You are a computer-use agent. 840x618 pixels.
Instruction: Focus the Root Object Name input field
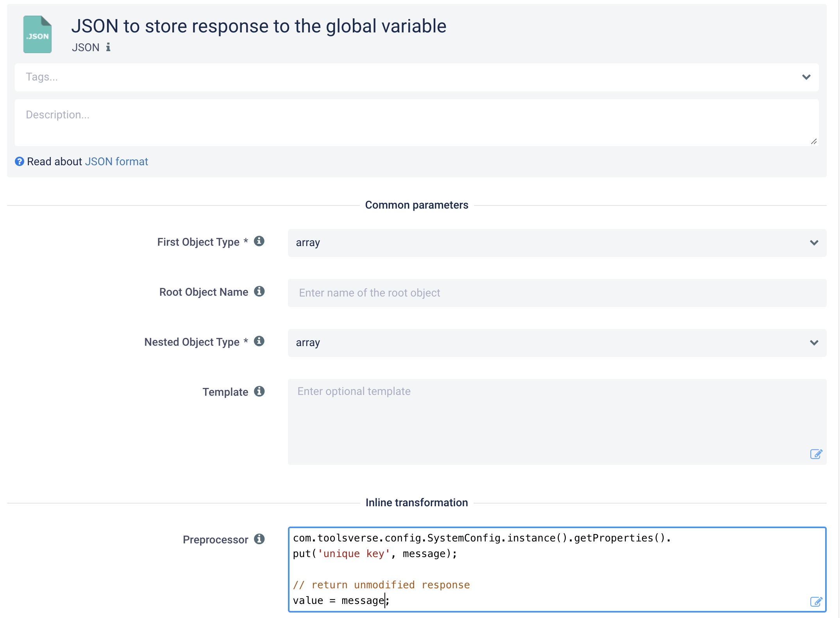pos(557,293)
